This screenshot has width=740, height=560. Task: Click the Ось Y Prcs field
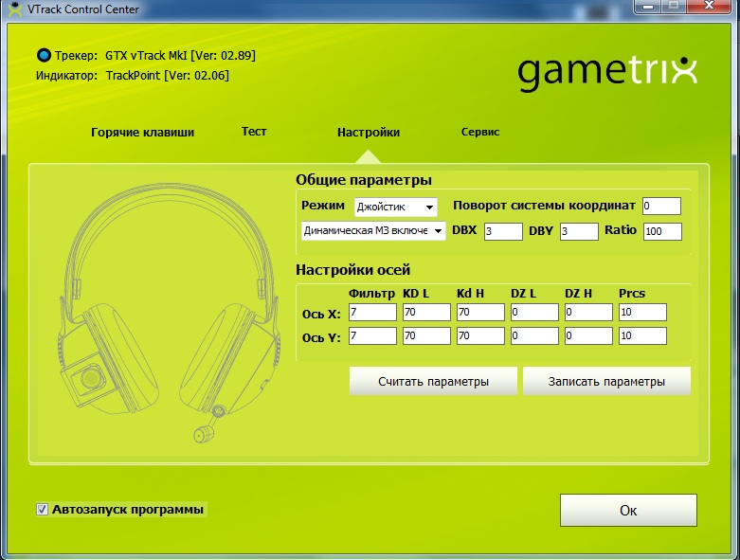[x=642, y=336]
